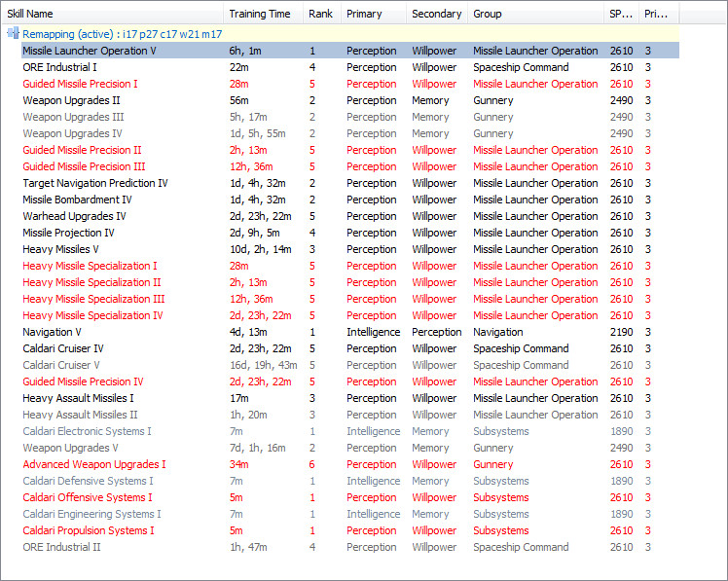Sort by Secondary attribute column header
The width and height of the screenshot is (728, 581).
point(436,14)
